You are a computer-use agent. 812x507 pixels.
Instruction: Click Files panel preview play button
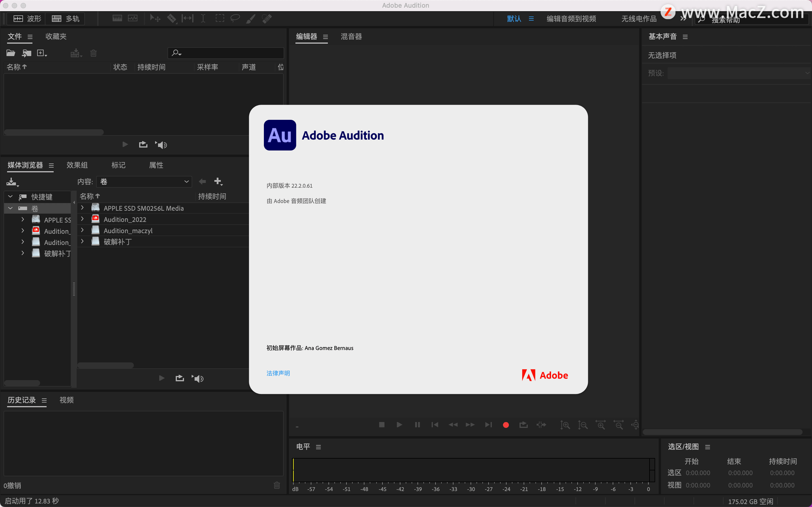125,144
